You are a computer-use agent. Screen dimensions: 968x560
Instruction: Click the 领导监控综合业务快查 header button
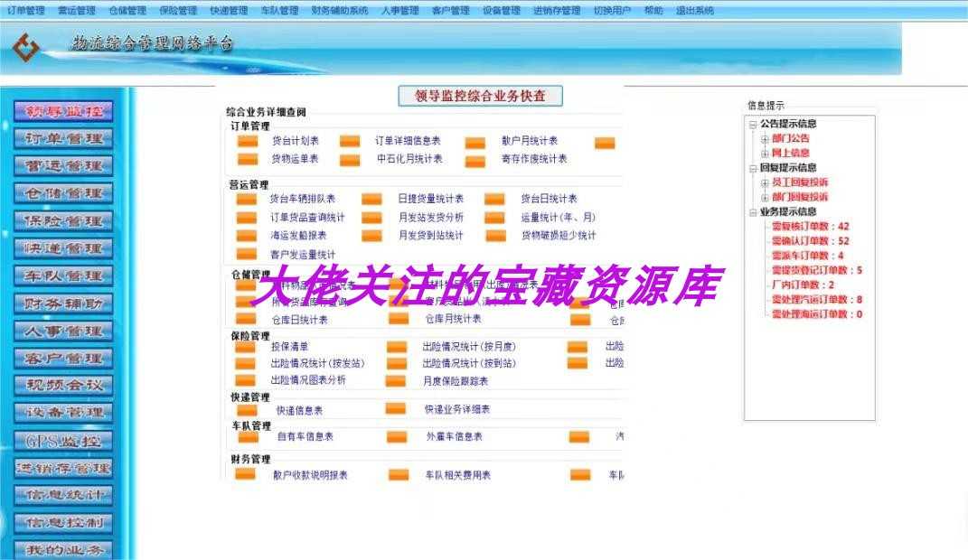click(480, 96)
